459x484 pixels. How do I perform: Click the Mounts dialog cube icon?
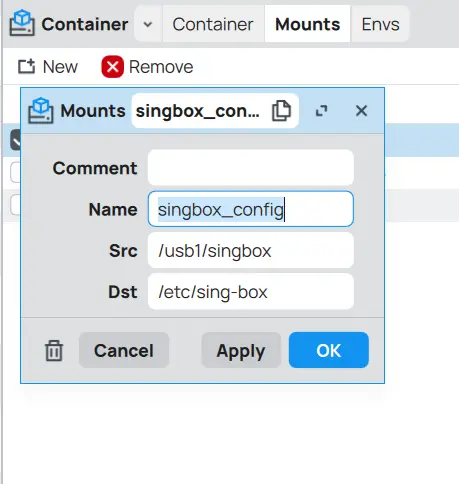point(41,111)
